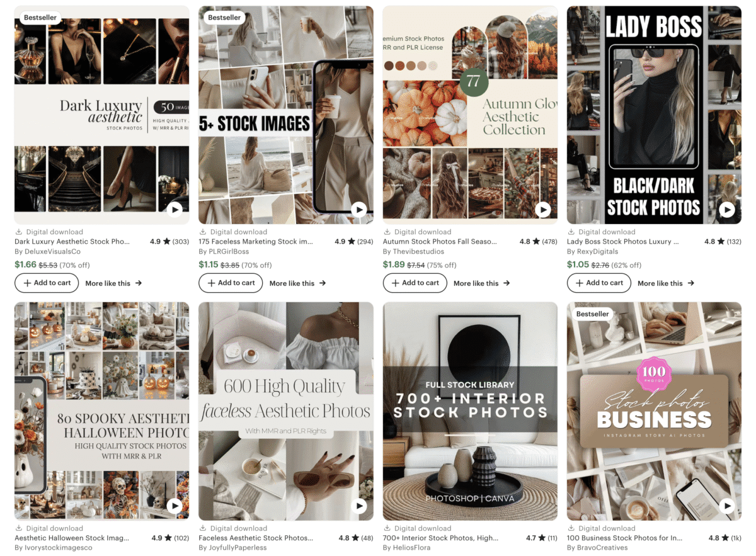Viewport: 756px width, 556px height.
Task: Open Dark Luxury Aesthetic Stock Photos thumbnail
Action: [101, 115]
